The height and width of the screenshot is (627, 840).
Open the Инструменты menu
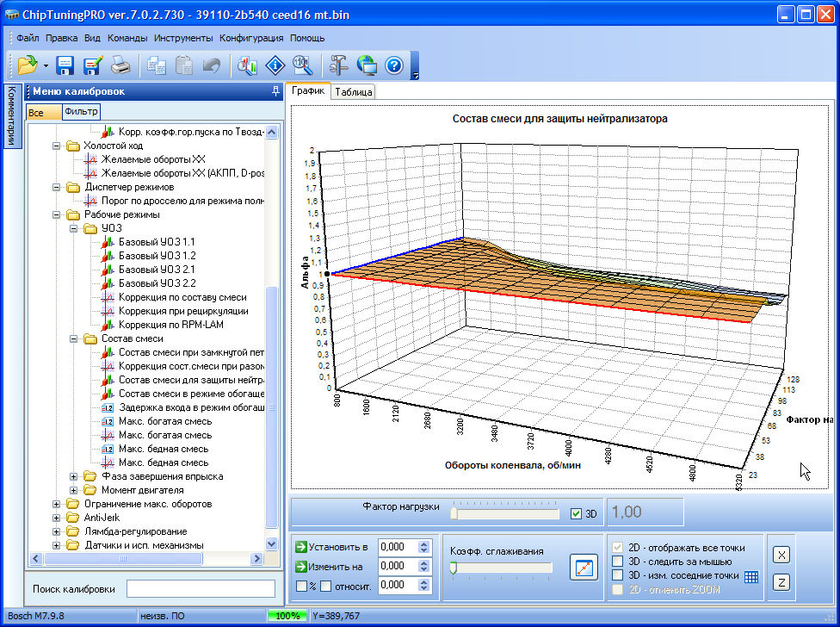[x=183, y=38]
